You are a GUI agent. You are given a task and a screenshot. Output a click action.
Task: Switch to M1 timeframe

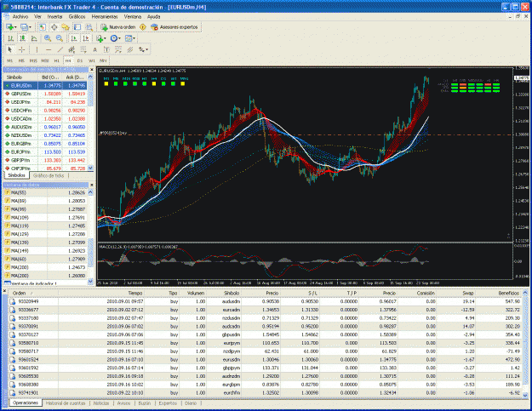tap(10, 60)
